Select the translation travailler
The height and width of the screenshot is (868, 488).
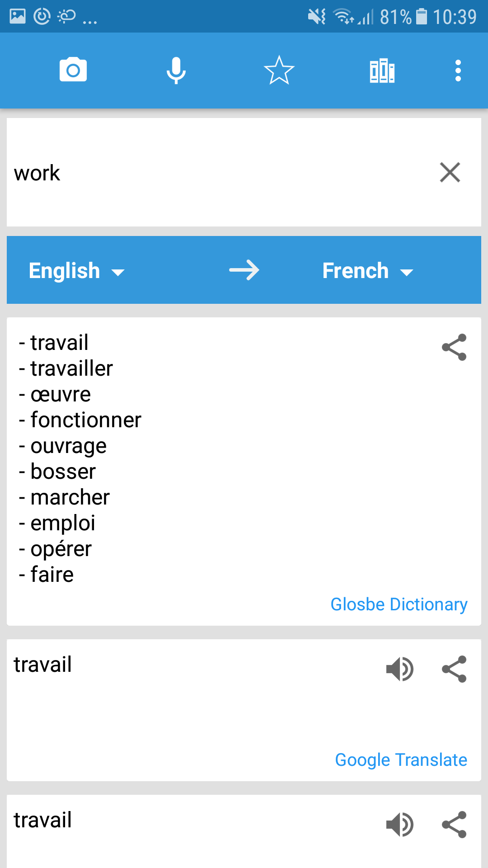click(x=71, y=368)
